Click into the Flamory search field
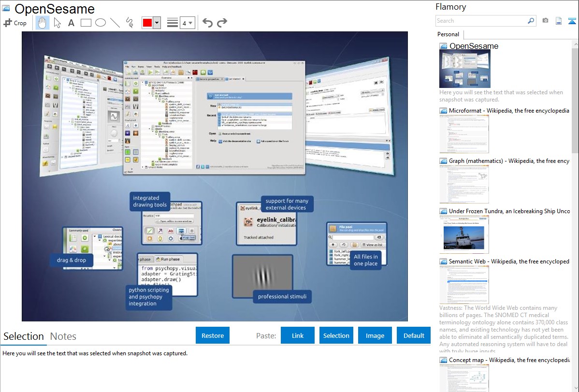579x392 pixels. pos(481,21)
